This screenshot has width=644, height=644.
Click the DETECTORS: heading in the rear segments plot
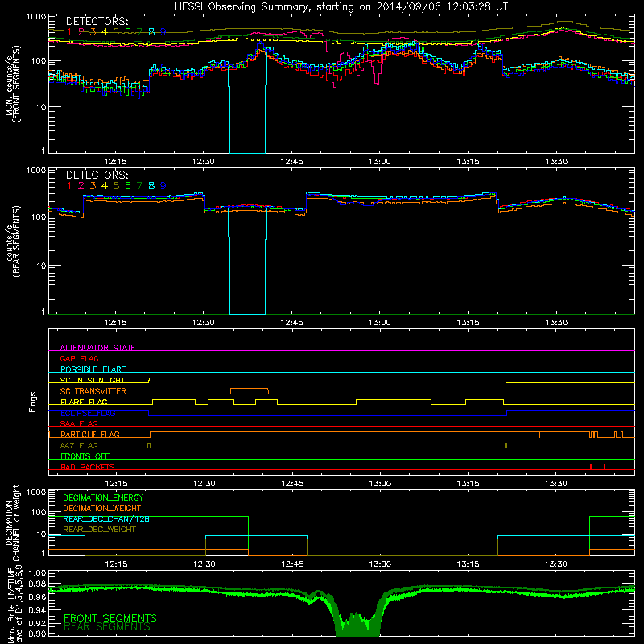point(97,175)
